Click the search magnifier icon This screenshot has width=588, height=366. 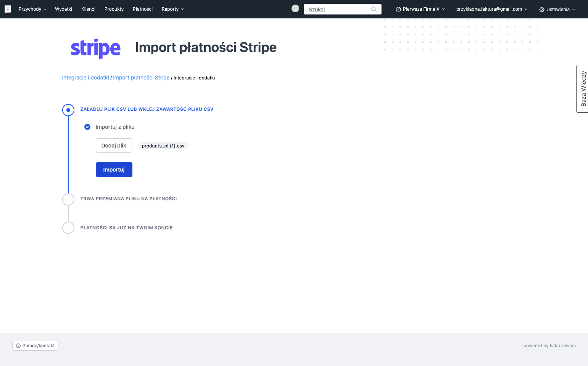click(x=374, y=9)
